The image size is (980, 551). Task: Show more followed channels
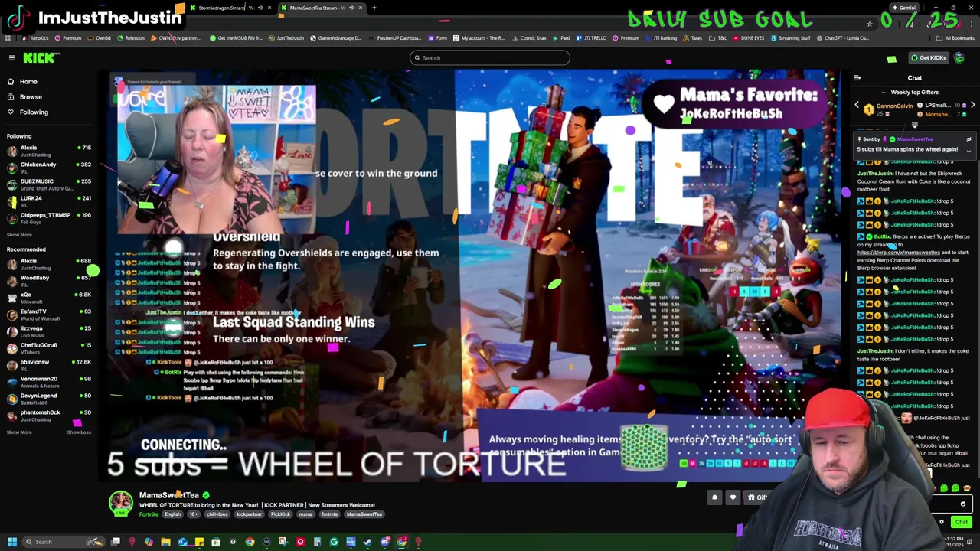point(19,235)
